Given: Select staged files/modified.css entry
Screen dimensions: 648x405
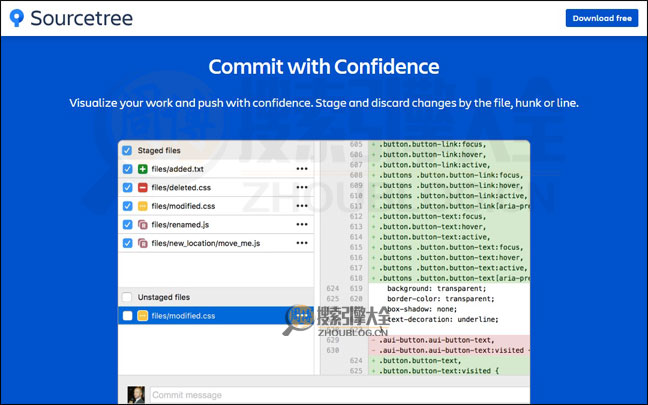Looking at the screenshot, I should point(181,206).
